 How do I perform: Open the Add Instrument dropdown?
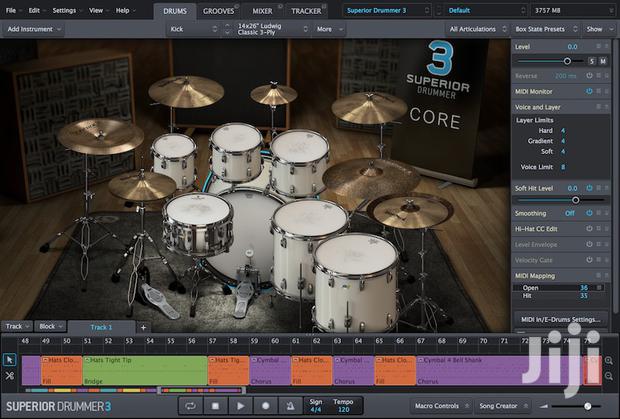click(x=34, y=29)
